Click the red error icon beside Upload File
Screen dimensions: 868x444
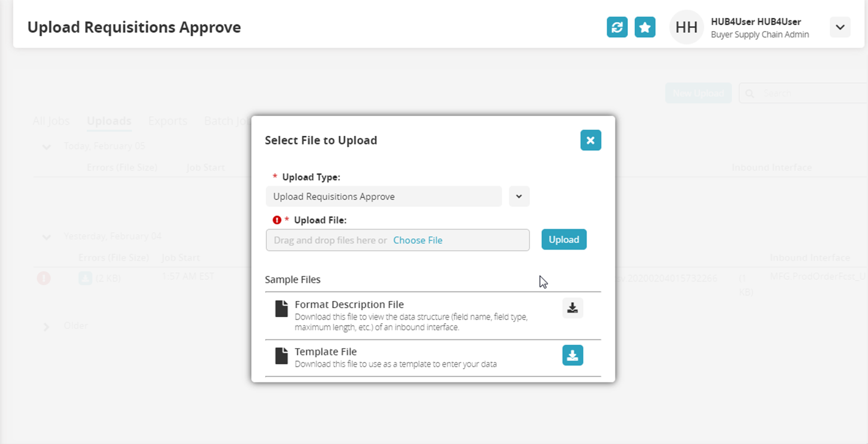[x=277, y=220]
